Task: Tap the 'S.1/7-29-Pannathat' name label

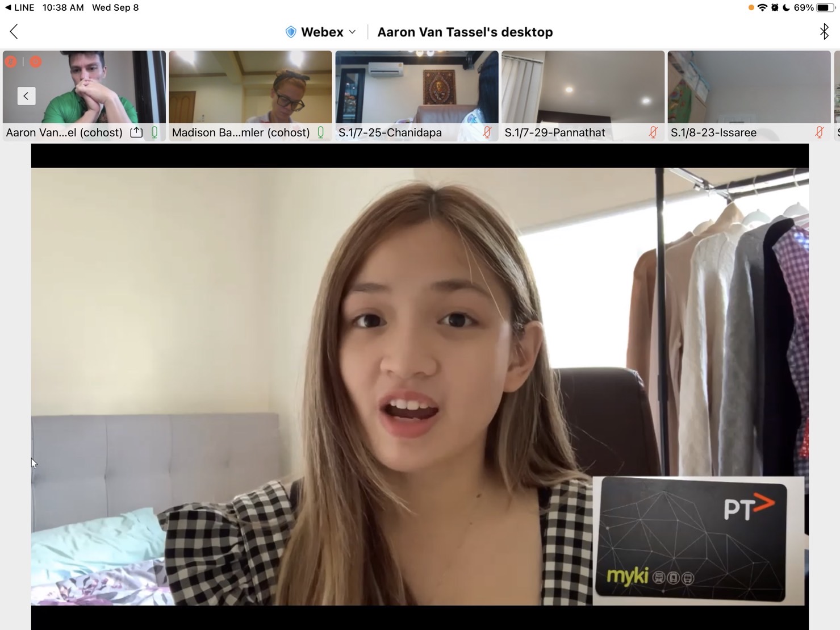Action: (x=555, y=132)
